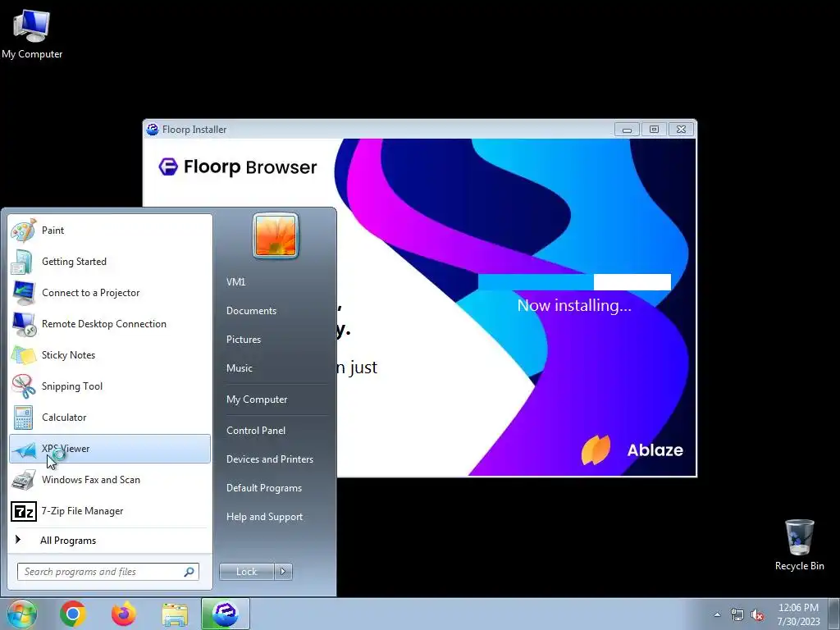The height and width of the screenshot is (630, 840).
Task: Open Music from Start menu
Action: click(x=239, y=368)
